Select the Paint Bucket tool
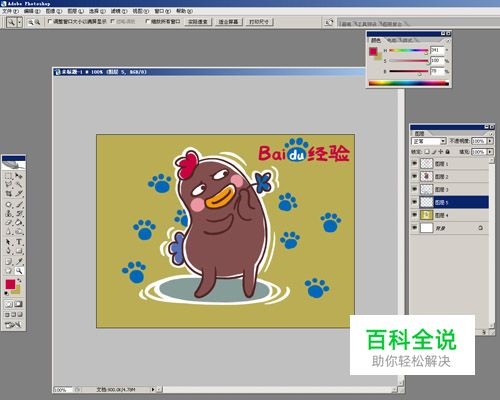 tap(19, 222)
